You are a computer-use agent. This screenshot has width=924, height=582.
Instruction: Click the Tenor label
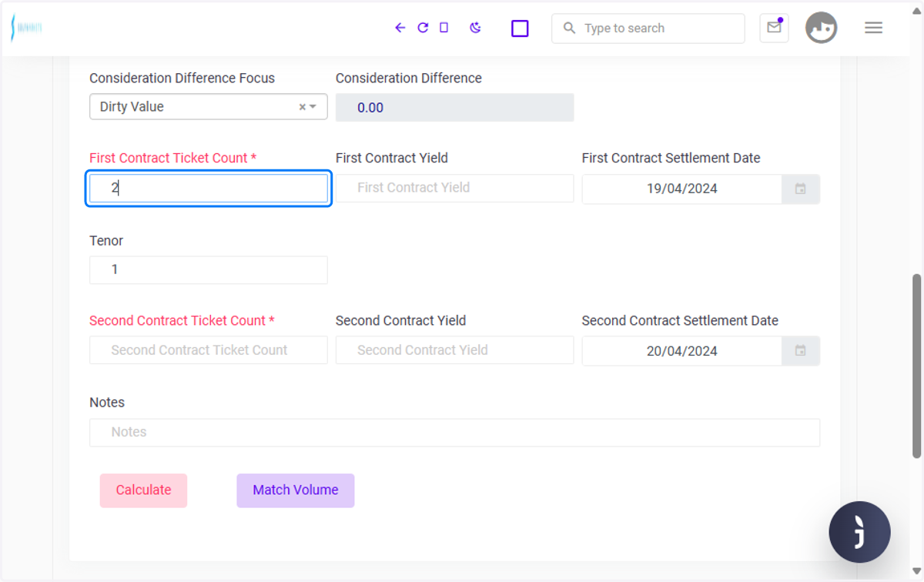pyautogui.click(x=106, y=241)
